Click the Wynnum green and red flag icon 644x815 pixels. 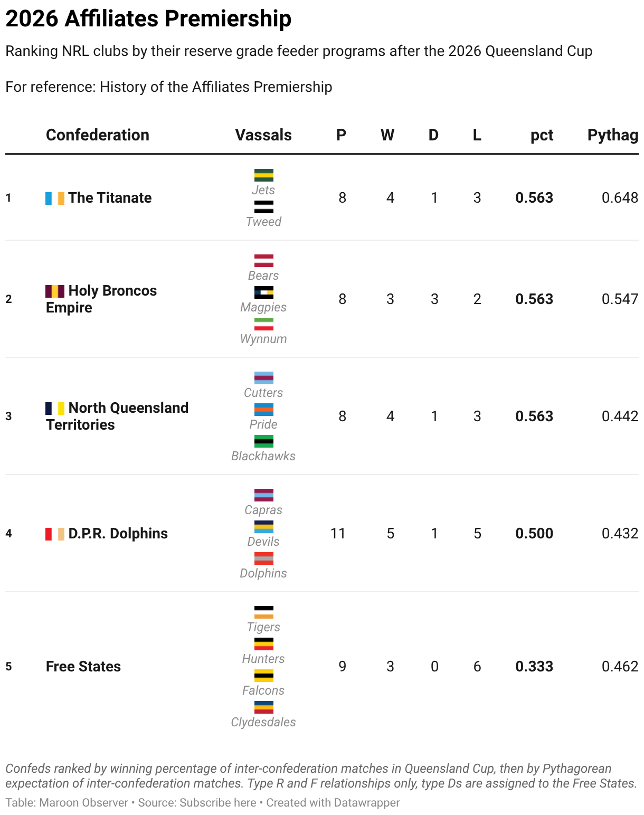pyautogui.click(x=263, y=324)
